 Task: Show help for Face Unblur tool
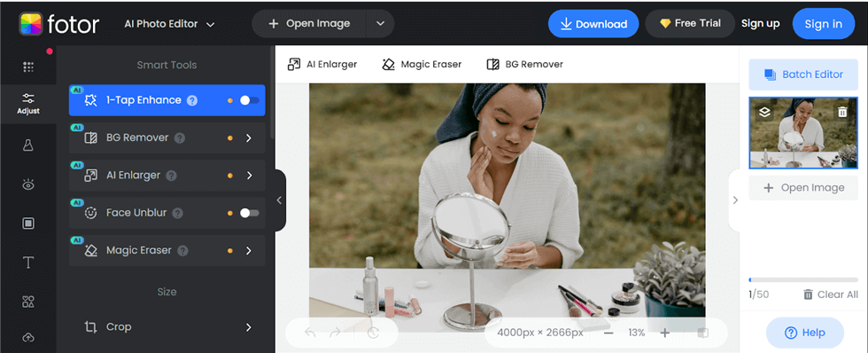[x=177, y=213]
